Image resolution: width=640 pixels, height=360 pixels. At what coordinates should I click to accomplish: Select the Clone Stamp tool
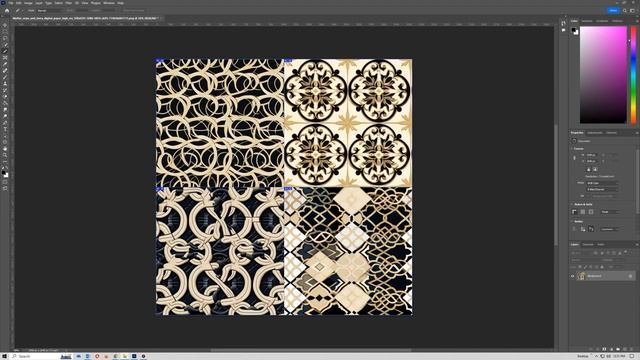coord(5,84)
